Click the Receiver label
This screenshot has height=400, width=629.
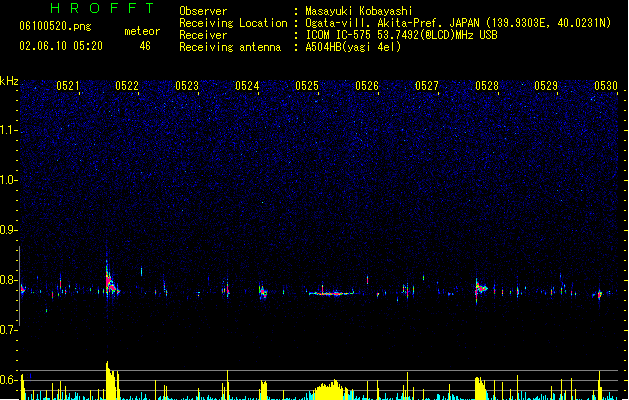pyautogui.click(x=203, y=35)
